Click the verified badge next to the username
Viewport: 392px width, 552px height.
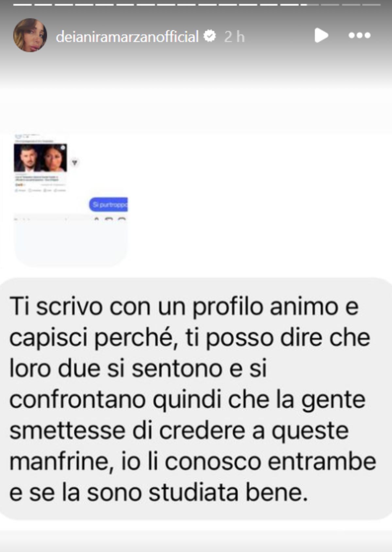210,36
